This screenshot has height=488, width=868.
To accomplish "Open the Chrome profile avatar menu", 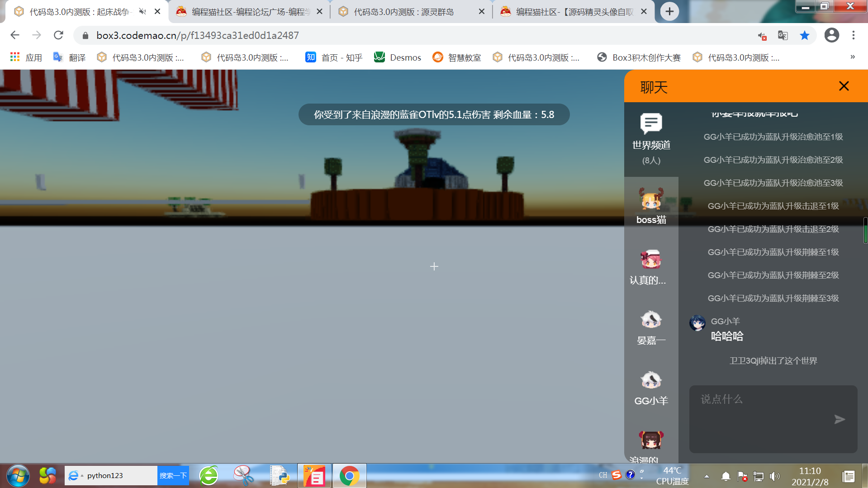I will click(x=831, y=35).
